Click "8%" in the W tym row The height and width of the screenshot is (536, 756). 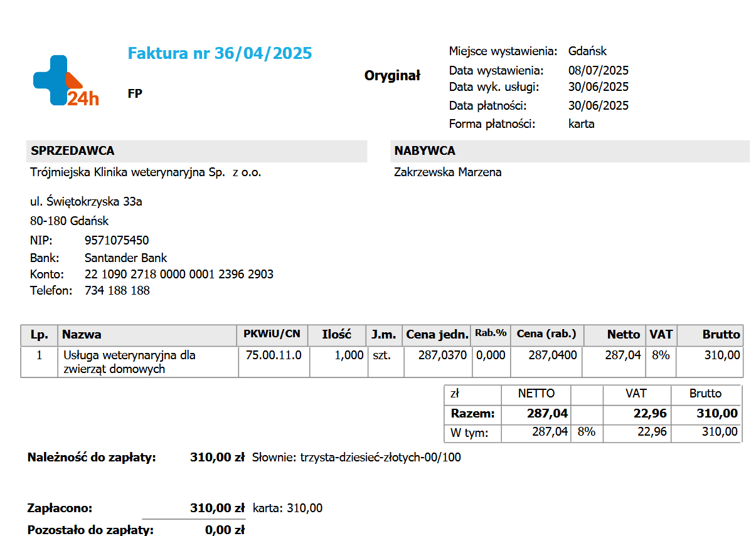point(586,432)
